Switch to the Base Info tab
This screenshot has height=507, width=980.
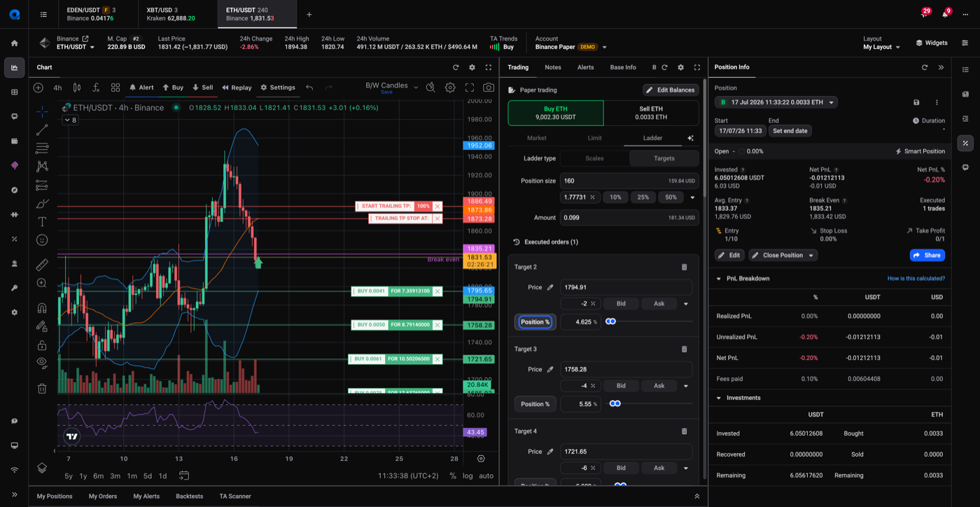(x=623, y=67)
